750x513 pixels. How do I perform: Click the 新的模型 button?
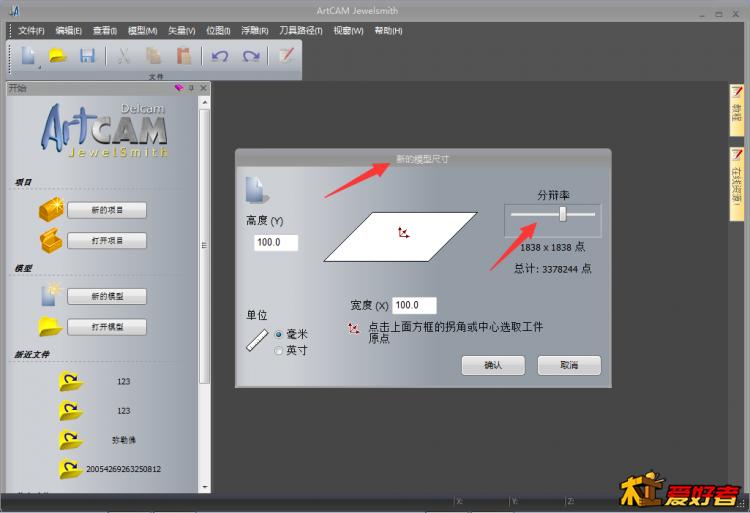pos(107,296)
